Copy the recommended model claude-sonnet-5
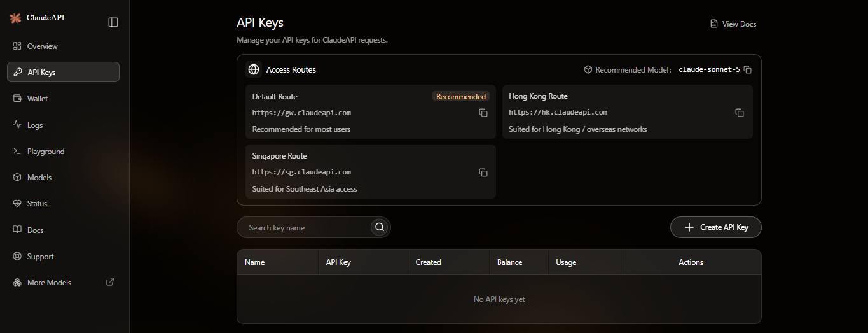This screenshot has width=868, height=333. 748,70
